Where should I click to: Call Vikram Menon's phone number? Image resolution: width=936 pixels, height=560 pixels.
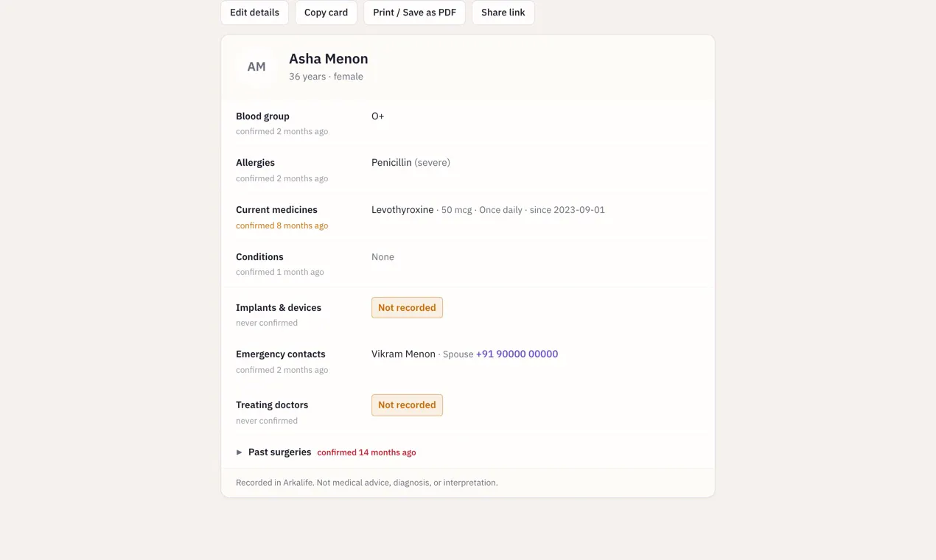point(517,354)
